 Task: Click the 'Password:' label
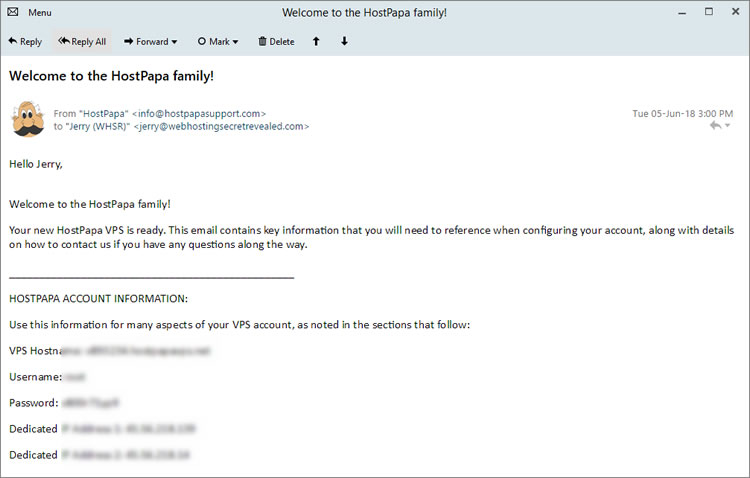pyautogui.click(x=33, y=403)
